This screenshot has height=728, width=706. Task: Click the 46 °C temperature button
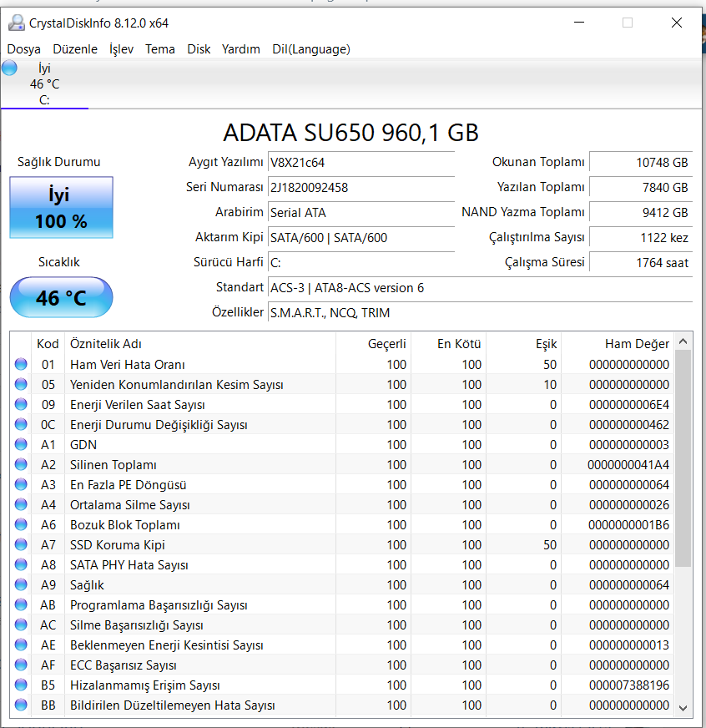click(x=61, y=298)
